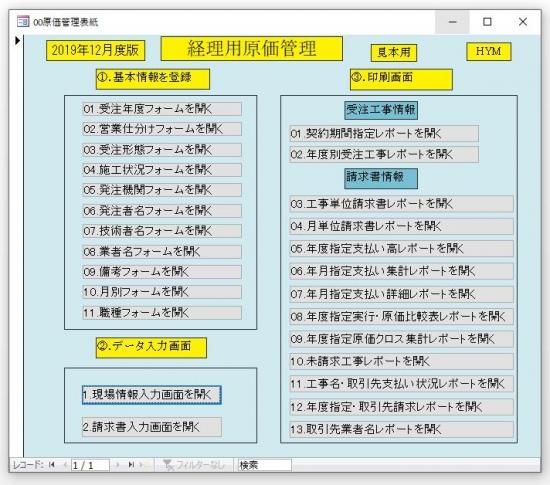
Task: Click the current record number field
Action: tap(90, 465)
